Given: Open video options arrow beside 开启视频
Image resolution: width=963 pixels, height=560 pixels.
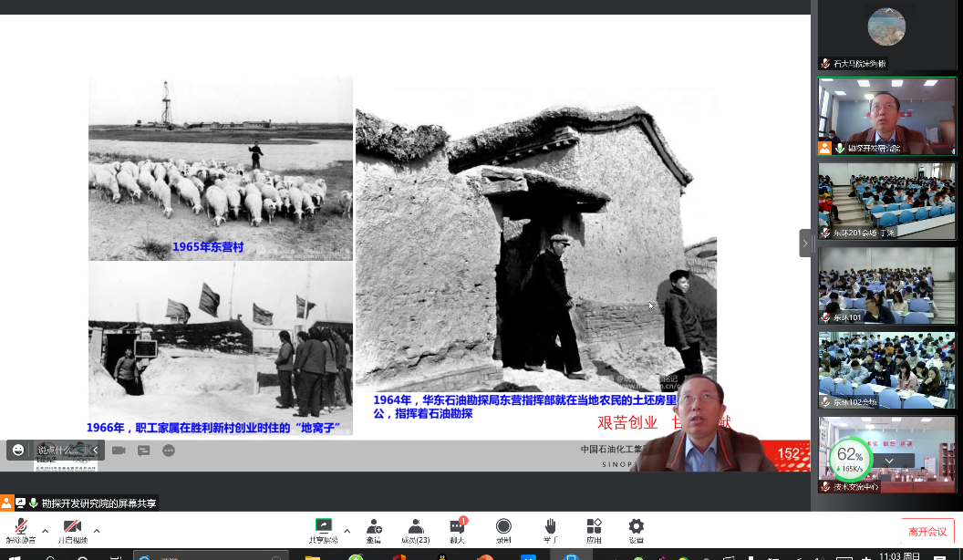Looking at the screenshot, I should tap(97, 531).
